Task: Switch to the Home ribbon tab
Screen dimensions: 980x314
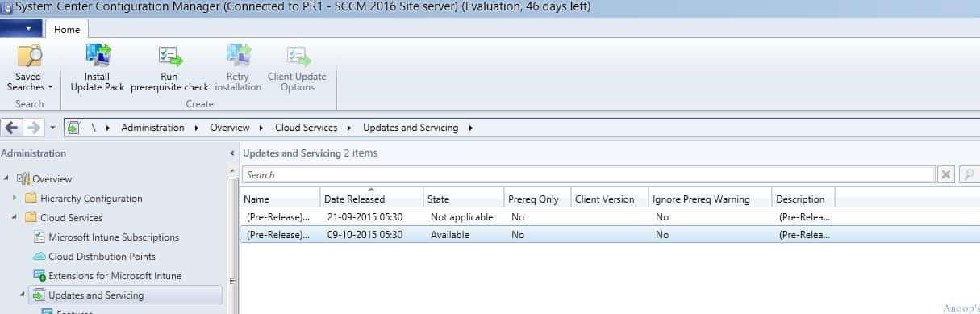Action: pyautogui.click(x=67, y=29)
